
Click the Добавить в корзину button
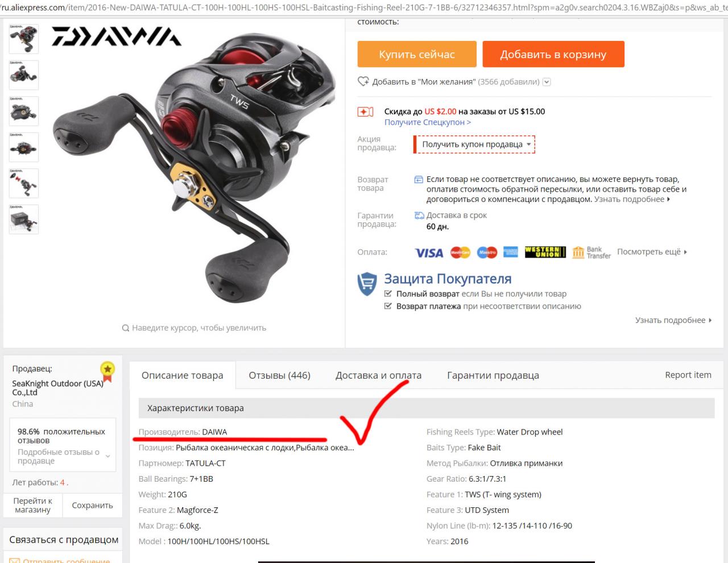(553, 54)
